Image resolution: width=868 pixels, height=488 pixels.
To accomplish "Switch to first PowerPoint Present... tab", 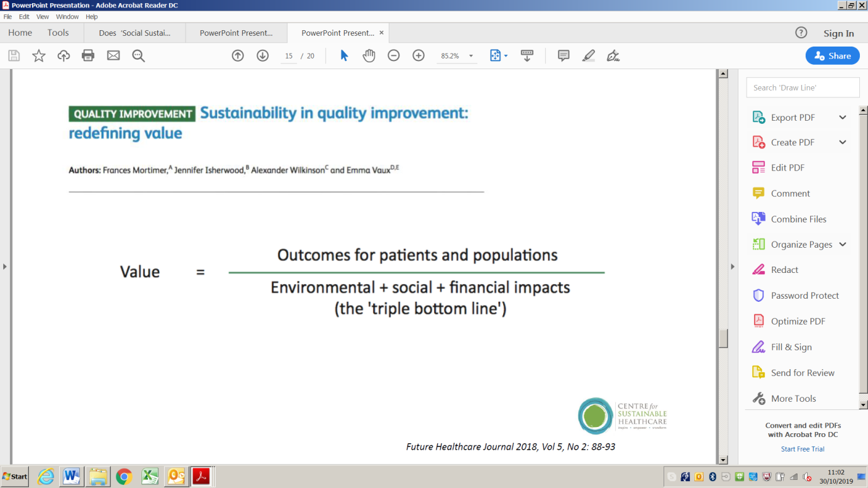I will 236,33.
